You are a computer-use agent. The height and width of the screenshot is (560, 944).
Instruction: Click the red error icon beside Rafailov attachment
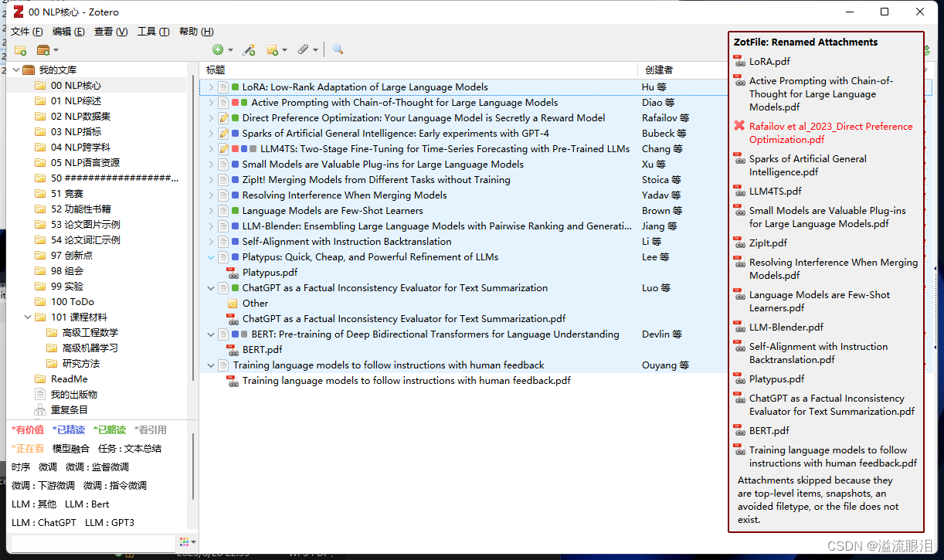point(739,127)
